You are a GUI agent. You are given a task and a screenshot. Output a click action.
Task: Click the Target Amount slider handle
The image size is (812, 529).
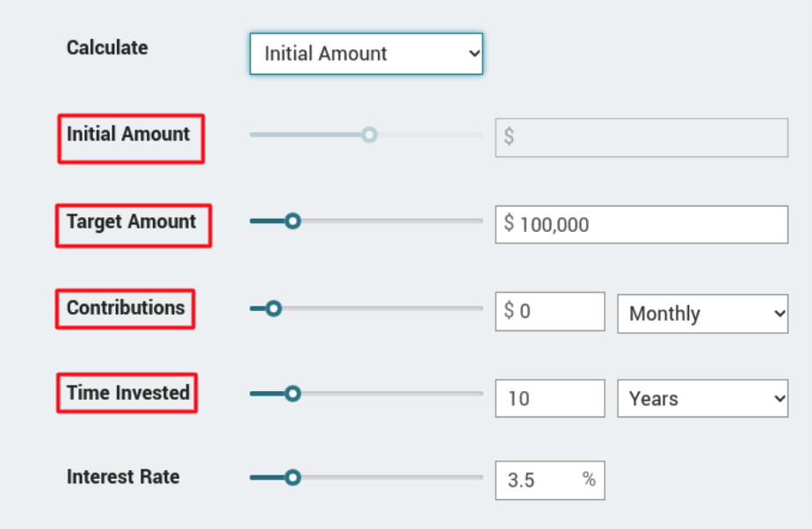294,221
